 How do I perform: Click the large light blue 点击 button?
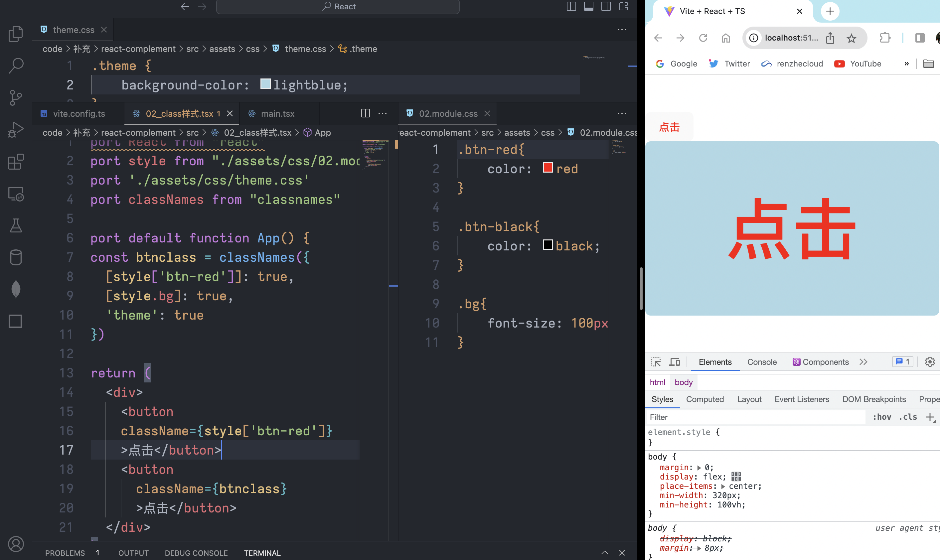[x=792, y=228]
